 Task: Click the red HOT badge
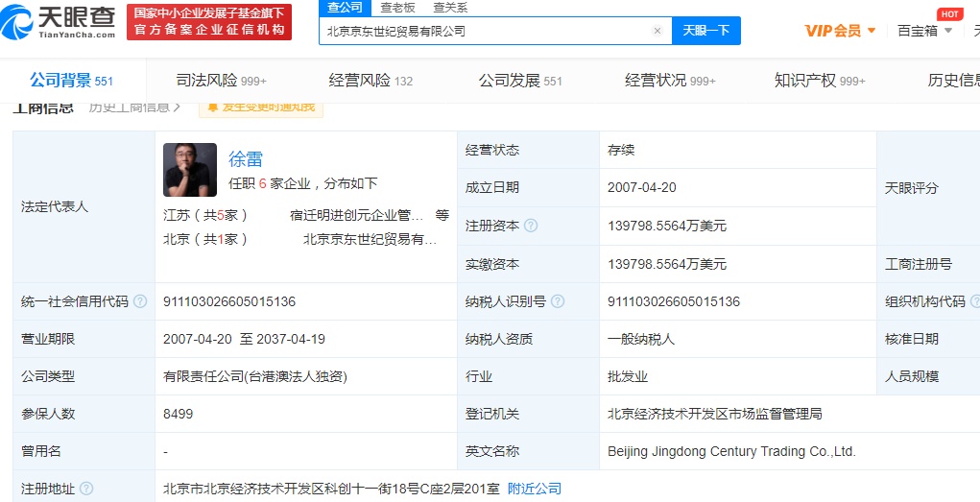coord(949,13)
